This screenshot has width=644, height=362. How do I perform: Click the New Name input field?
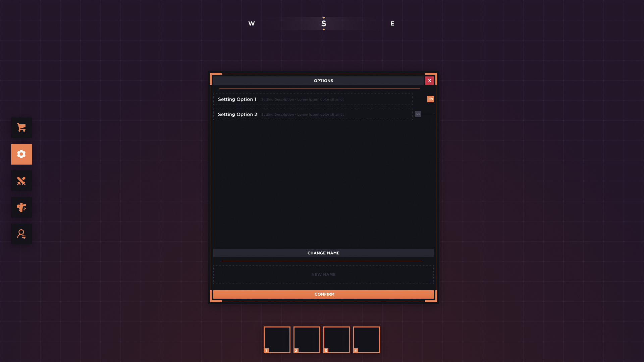pyautogui.click(x=323, y=275)
